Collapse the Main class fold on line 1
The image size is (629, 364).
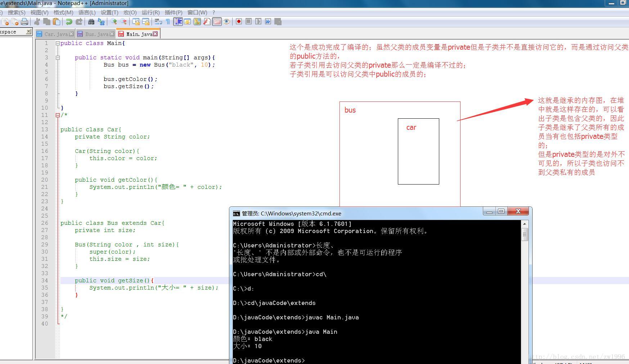[x=58, y=43]
